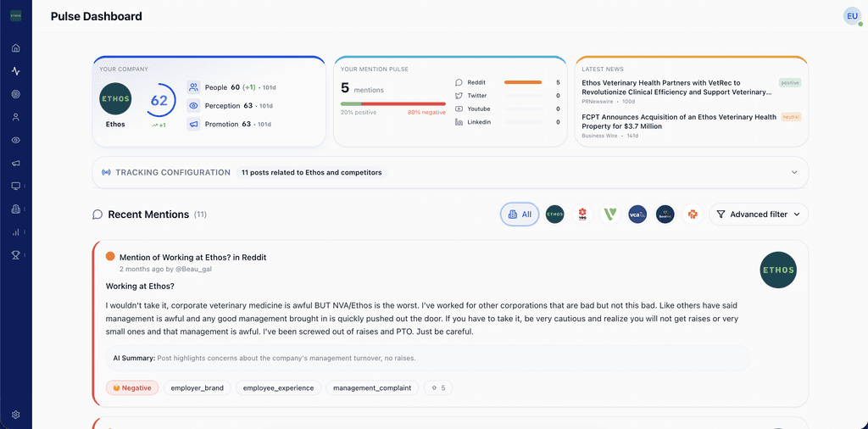
Task: Select the All companies filter pill
Action: 520,214
